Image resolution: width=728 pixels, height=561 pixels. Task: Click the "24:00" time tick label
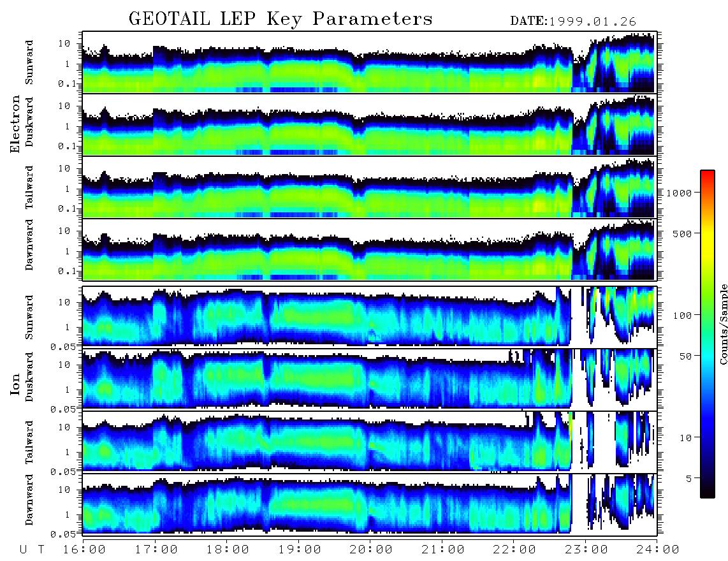[658, 550]
